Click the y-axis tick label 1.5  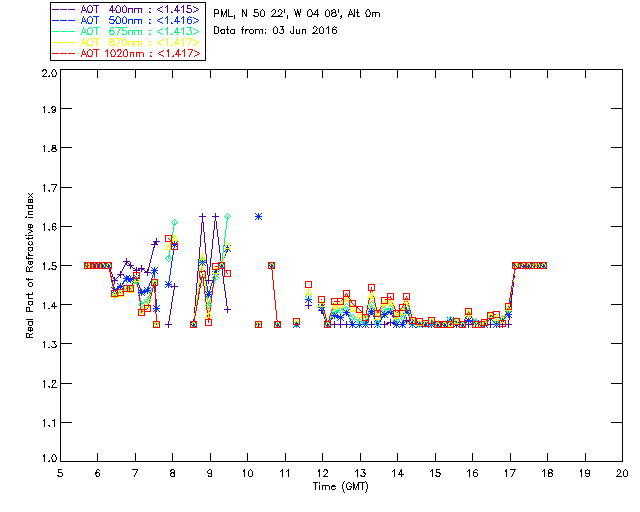pos(49,266)
